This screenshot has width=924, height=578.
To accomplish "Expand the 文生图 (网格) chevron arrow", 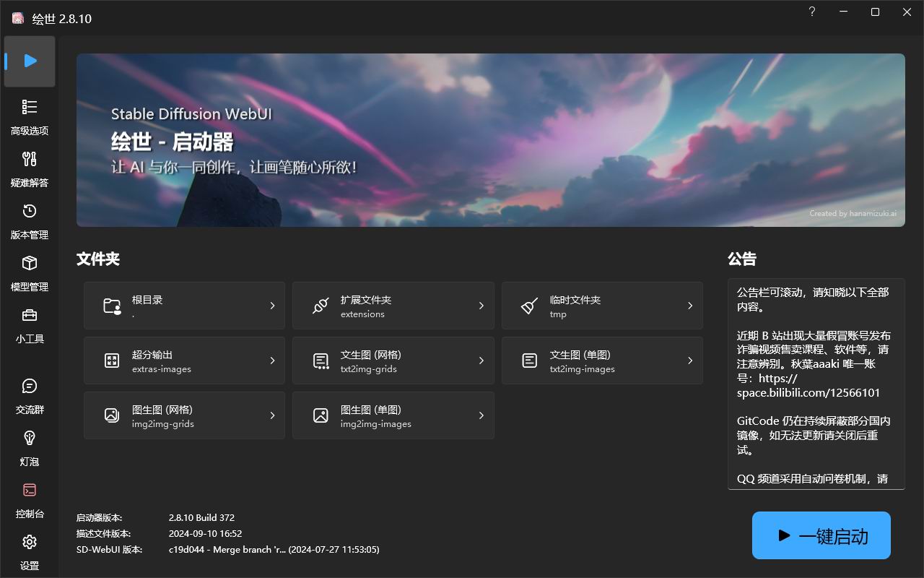I will tap(481, 361).
